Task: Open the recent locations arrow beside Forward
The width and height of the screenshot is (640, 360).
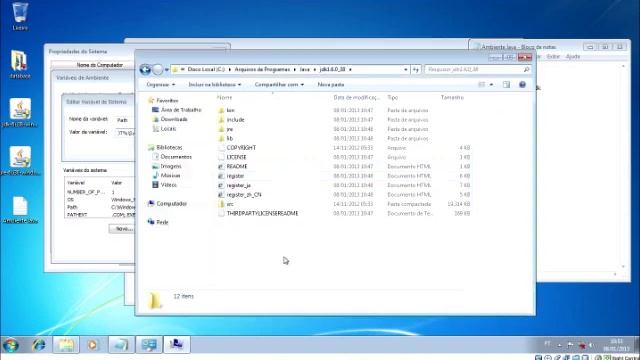Action: coord(167,70)
